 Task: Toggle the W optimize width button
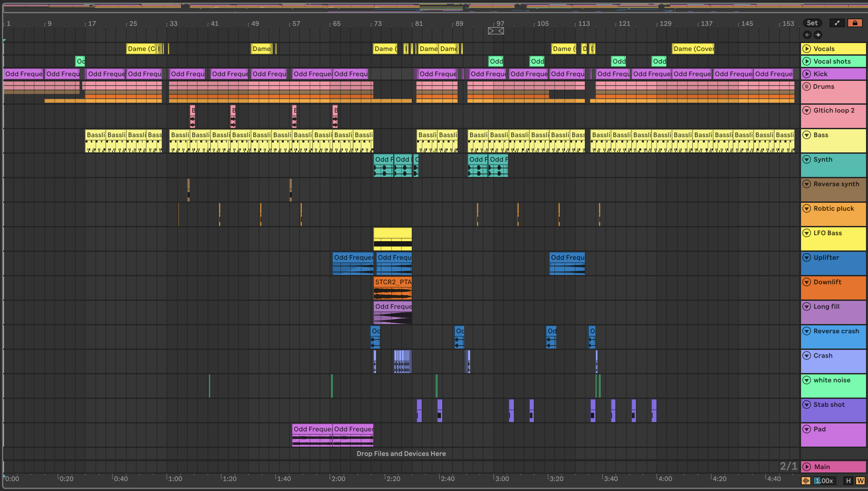860,480
